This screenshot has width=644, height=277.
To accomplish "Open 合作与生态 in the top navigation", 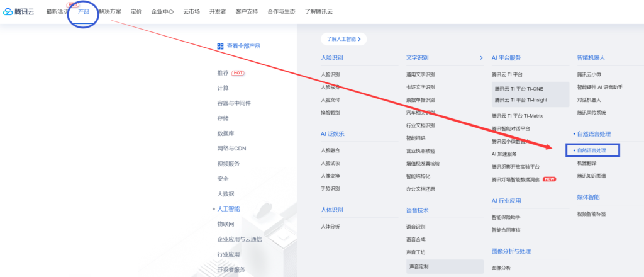I will pos(281,11).
